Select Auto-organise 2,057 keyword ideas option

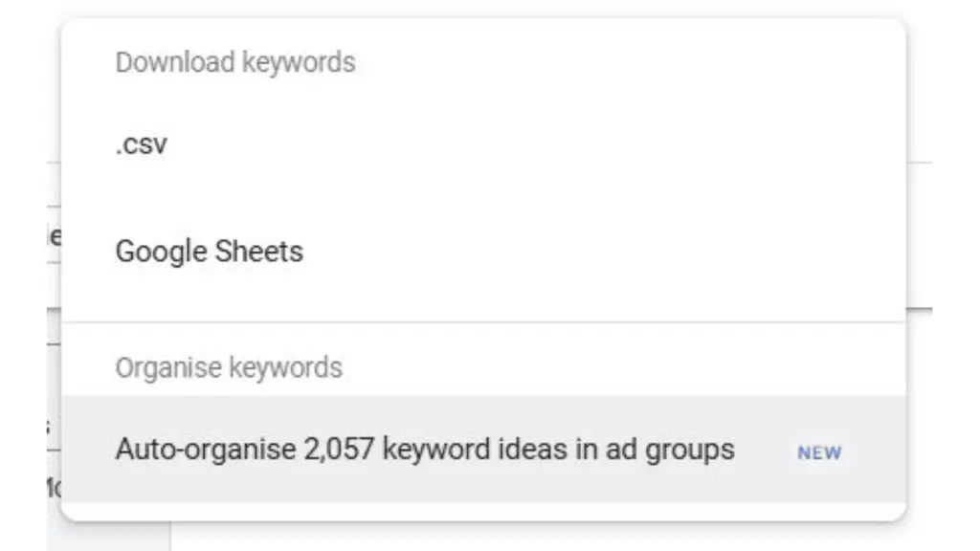click(x=425, y=450)
